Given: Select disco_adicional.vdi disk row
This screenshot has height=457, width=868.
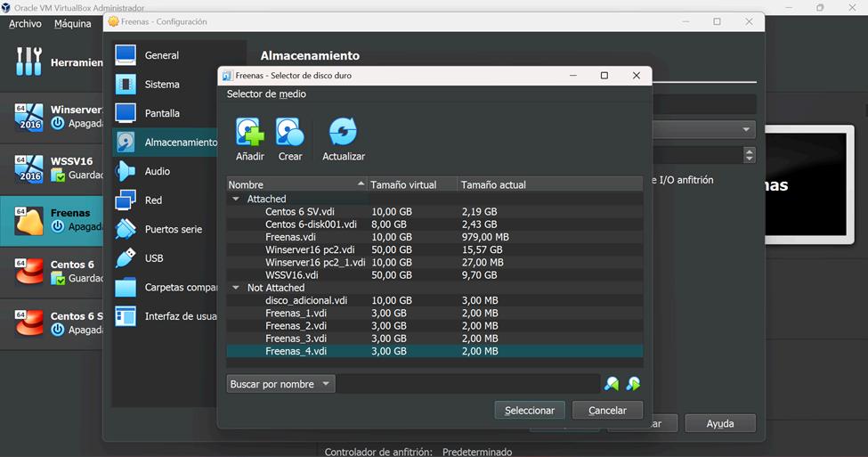Looking at the screenshot, I should pos(434,300).
